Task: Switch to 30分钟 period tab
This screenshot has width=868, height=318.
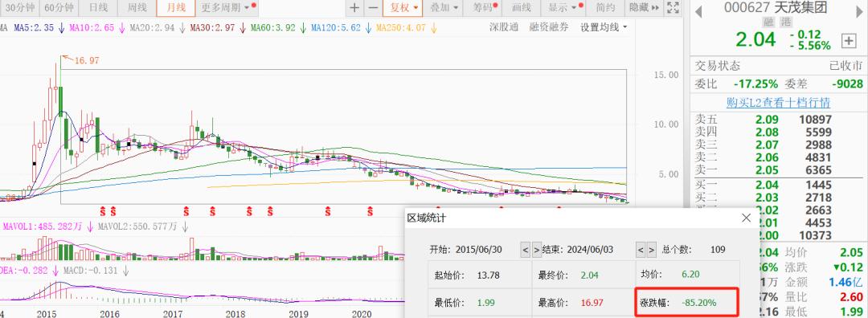Action: [x=20, y=8]
